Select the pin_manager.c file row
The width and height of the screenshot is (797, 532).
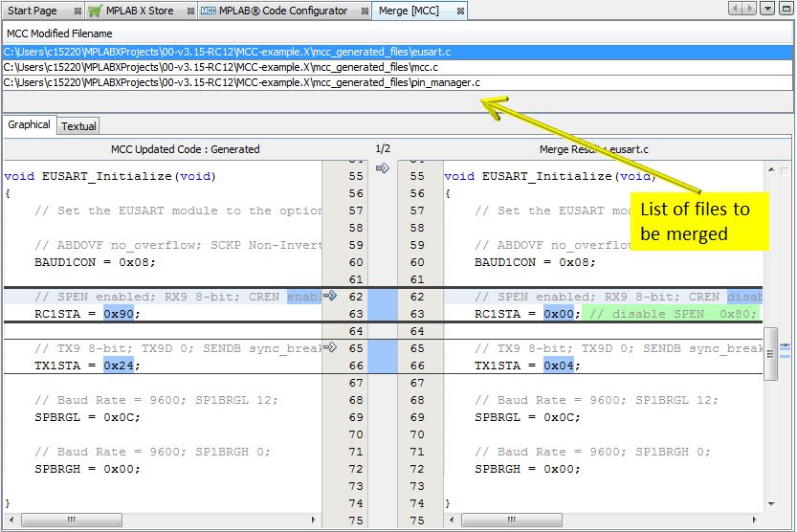(397, 82)
